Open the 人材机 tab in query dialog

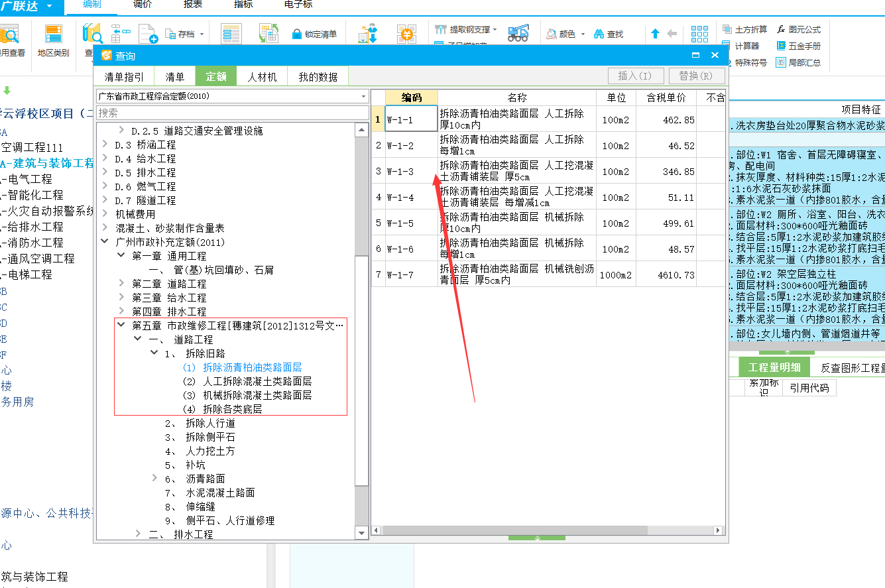[262, 77]
